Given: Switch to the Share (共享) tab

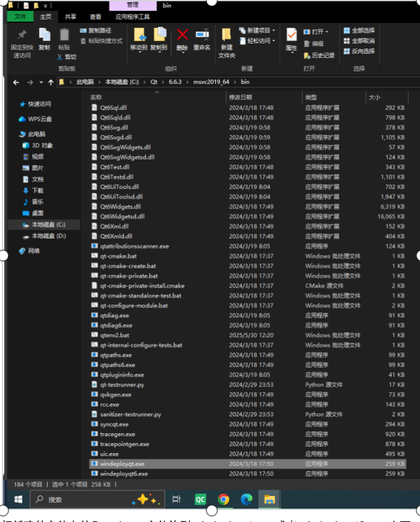Looking at the screenshot, I should point(71,17).
